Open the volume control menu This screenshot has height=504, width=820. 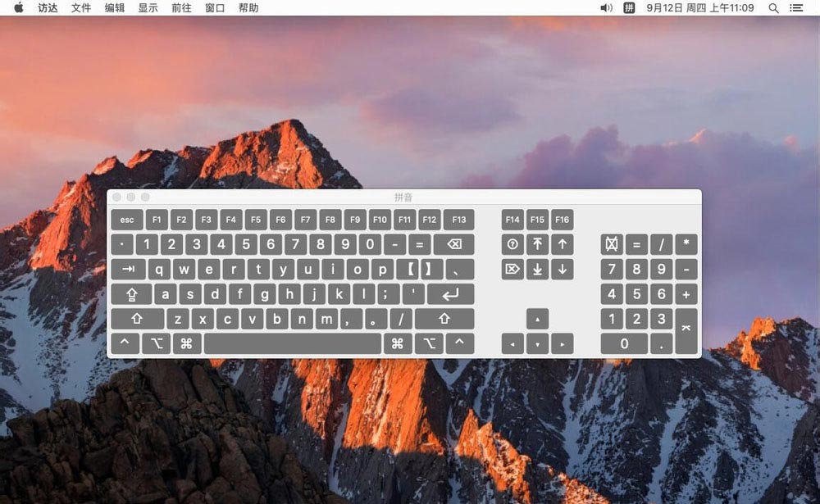click(606, 8)
